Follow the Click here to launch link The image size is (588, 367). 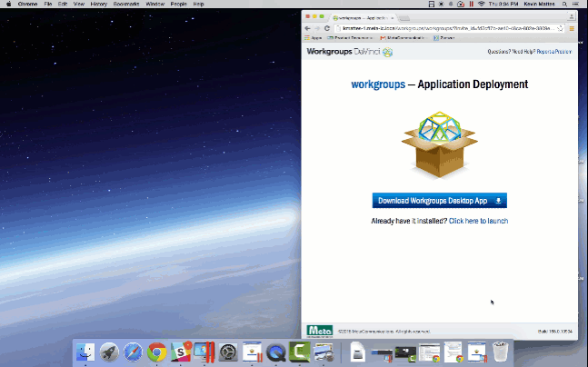pyautogui.click(x=479, y=221)
